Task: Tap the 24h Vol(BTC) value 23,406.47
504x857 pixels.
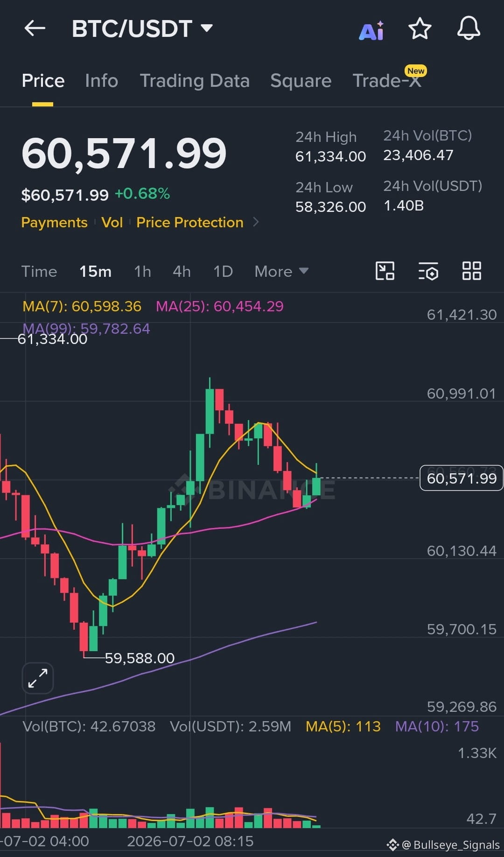Action: 418,155
